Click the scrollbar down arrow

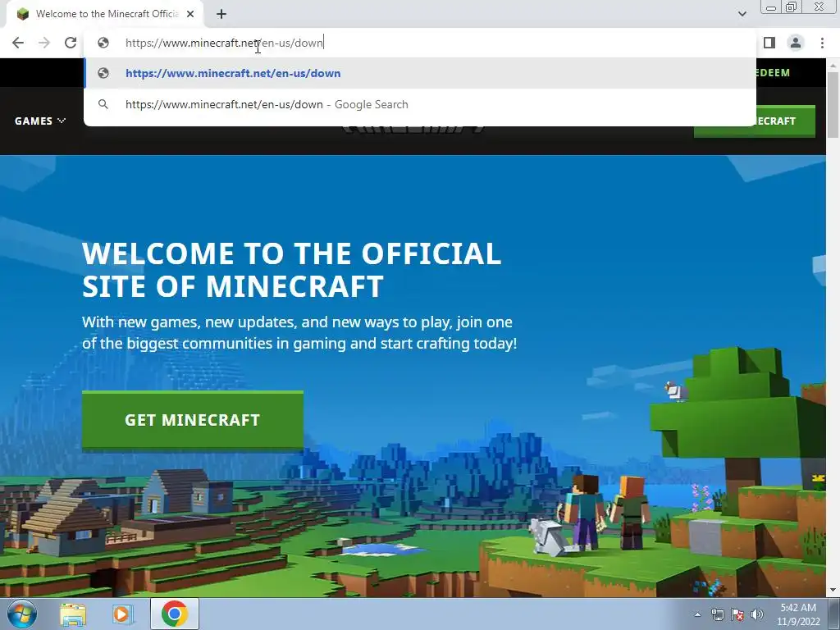click(x=833, y=591)
